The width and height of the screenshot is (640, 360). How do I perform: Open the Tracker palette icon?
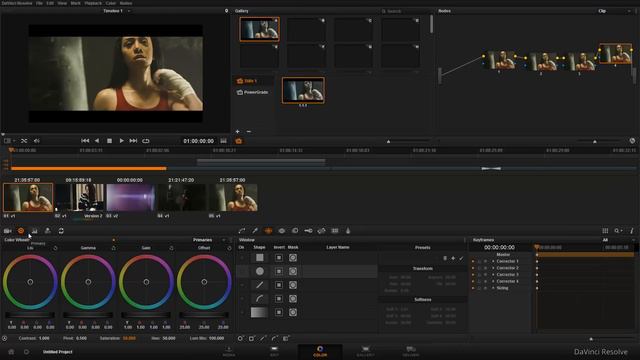pos(282,231)
